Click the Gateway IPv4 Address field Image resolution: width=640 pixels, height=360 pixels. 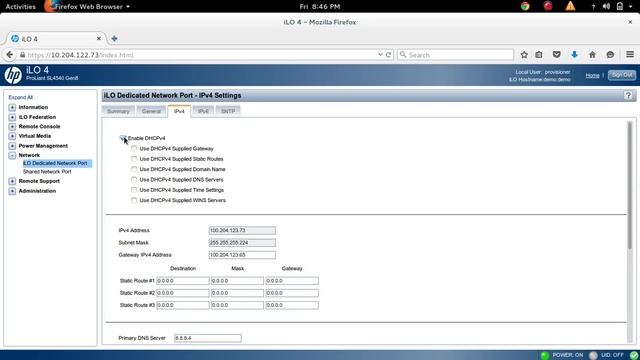click(242, 255)
